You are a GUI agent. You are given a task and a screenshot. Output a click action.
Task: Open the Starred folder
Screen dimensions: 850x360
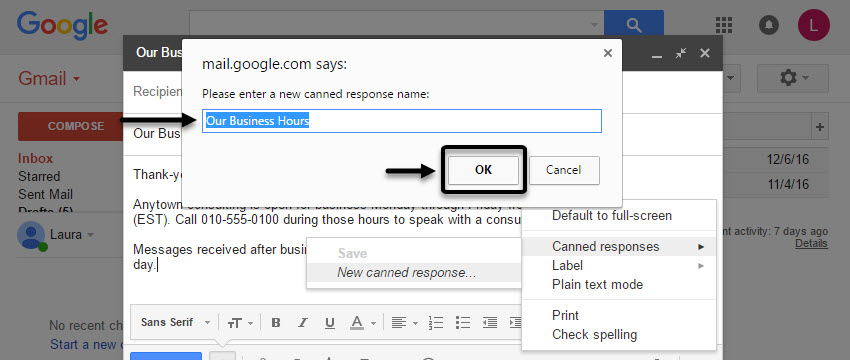[39, 176]
